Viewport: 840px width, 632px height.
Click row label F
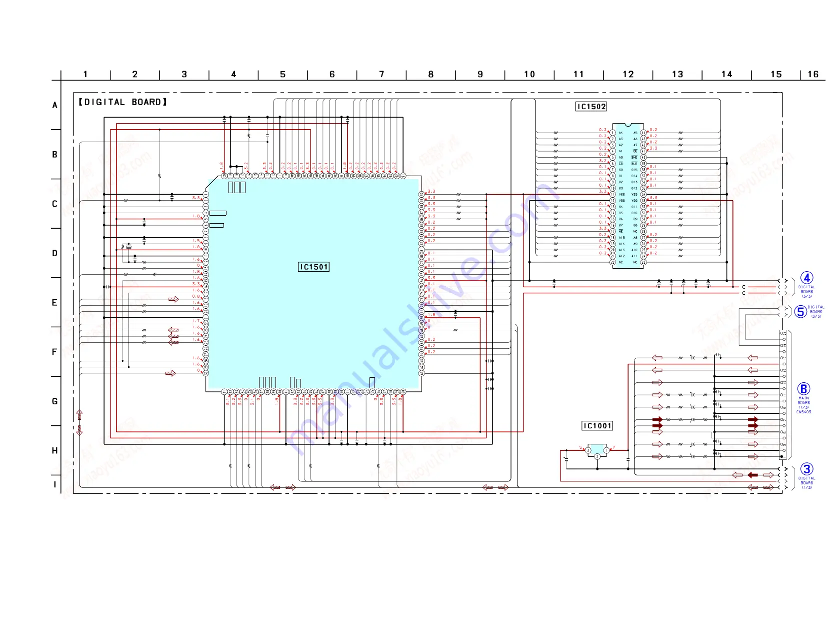tap(55, 352)
